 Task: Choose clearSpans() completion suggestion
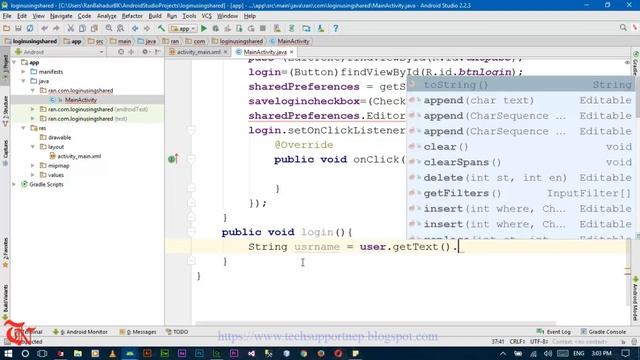pos(521,162)
